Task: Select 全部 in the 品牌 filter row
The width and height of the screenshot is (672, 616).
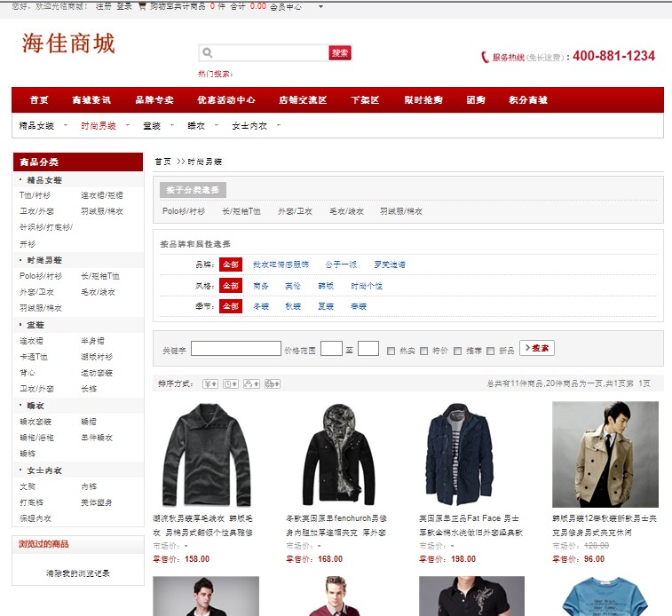Action: tap(231, 265)
